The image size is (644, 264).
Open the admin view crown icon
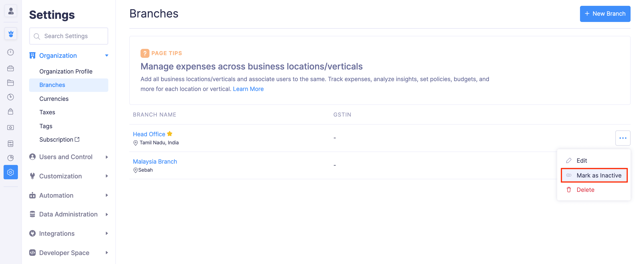click(11, 34)
